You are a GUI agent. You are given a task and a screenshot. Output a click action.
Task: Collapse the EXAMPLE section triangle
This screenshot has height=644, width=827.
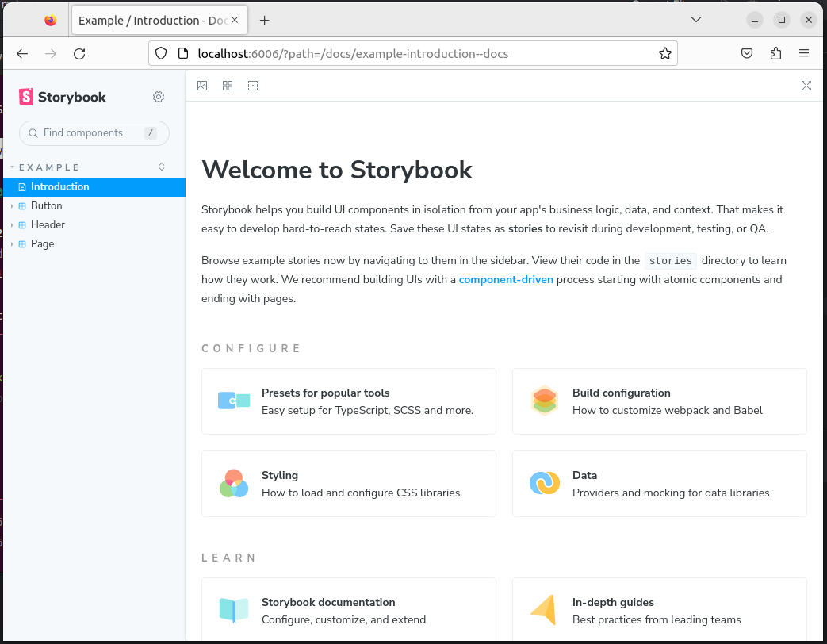click(12, 167)
